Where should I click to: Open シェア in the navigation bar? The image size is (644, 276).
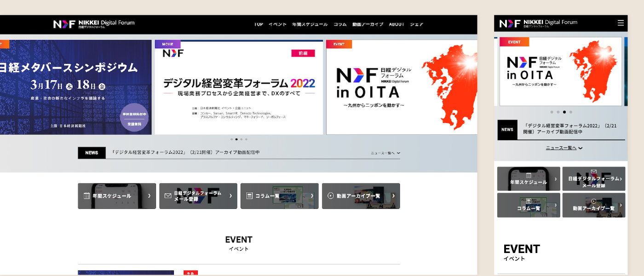[417, 24]
